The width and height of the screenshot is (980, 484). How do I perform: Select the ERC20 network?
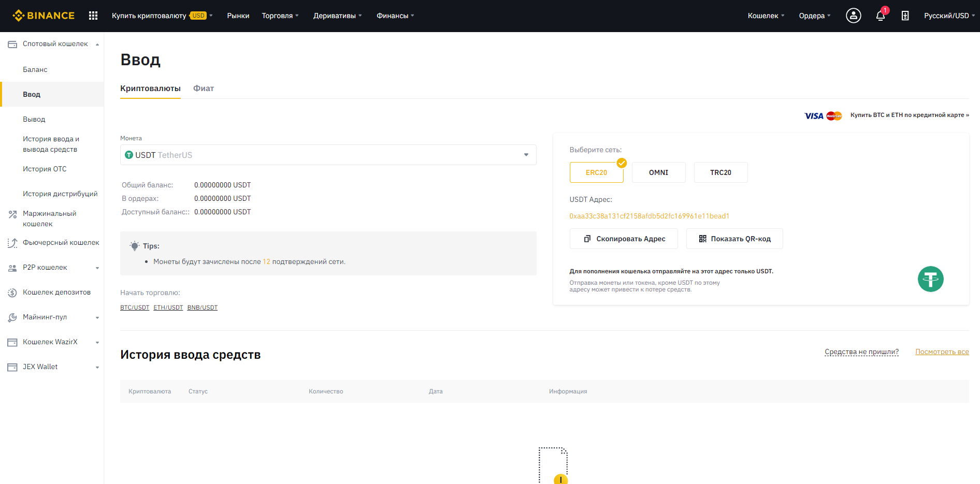click(x=596, y=172)
